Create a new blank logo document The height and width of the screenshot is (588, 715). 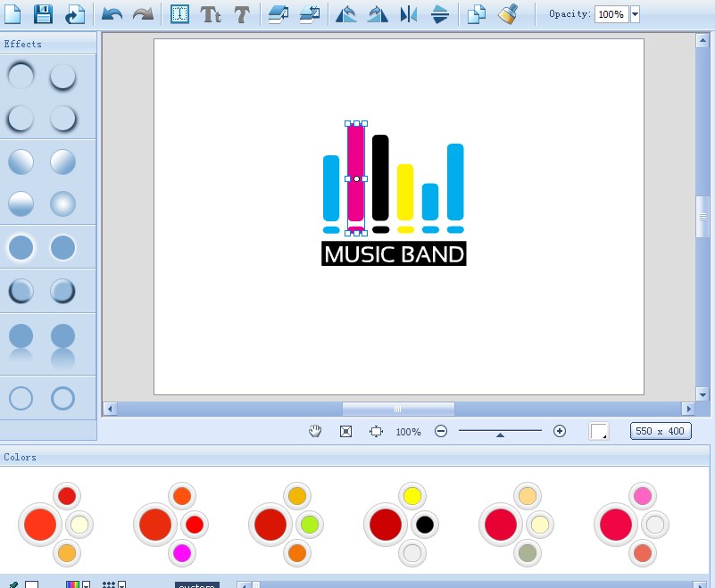pos(12,14)
